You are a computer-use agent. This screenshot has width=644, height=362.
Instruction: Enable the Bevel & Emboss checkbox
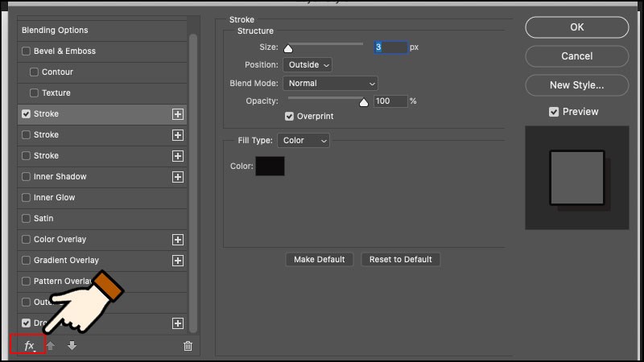(x=27, y=51)
